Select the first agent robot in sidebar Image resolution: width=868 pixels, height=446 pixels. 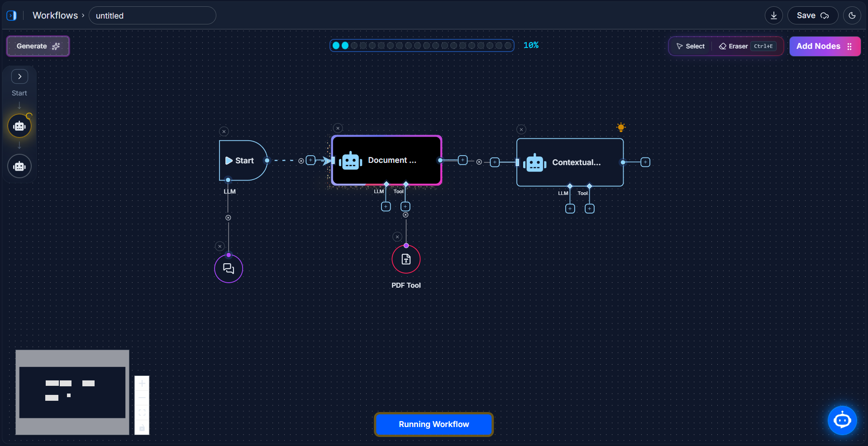(x=19, y=126)
